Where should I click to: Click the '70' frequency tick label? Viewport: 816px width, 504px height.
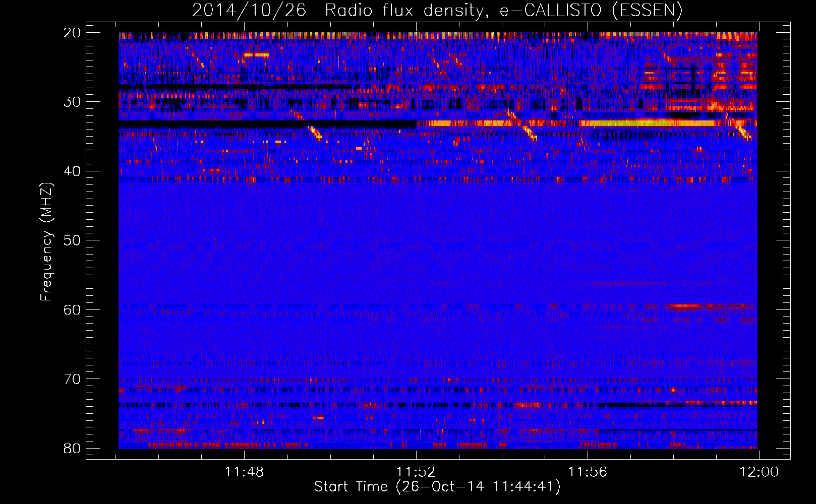[x=72, y=379]
